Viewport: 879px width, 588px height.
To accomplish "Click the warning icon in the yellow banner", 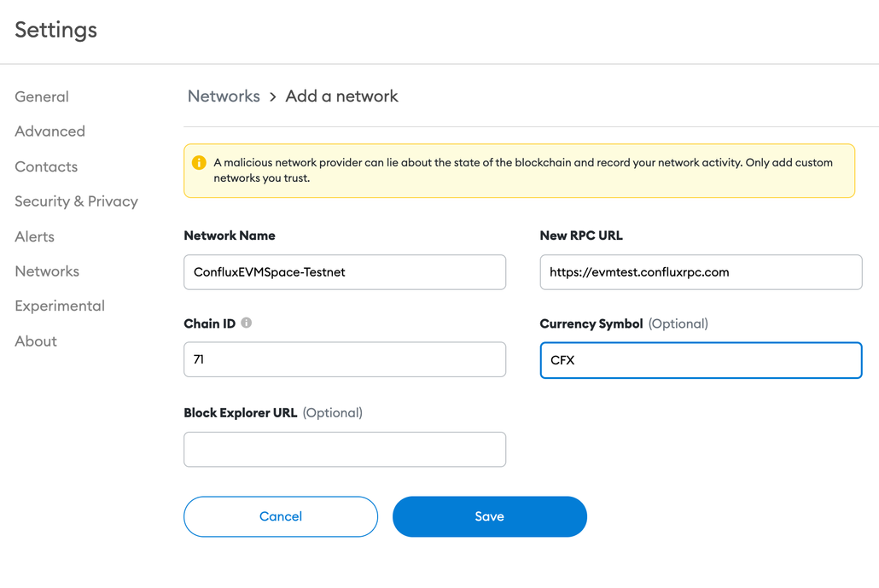I will pos(199,162).
